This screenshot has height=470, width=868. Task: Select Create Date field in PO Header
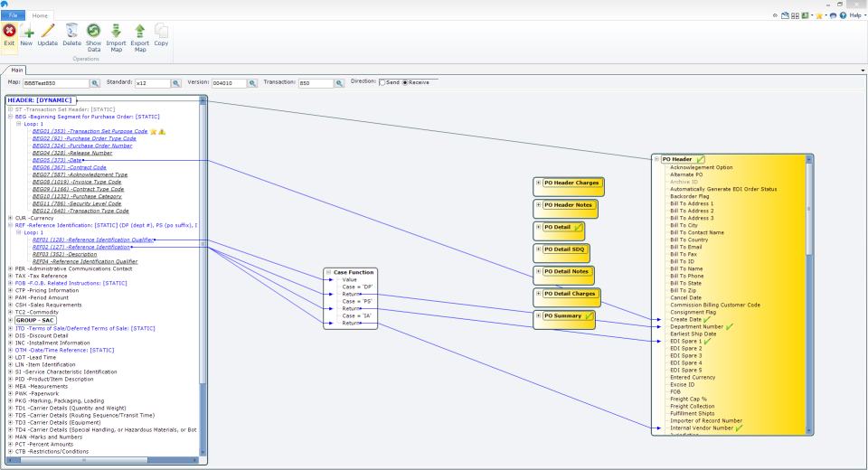tap(686, 319)
